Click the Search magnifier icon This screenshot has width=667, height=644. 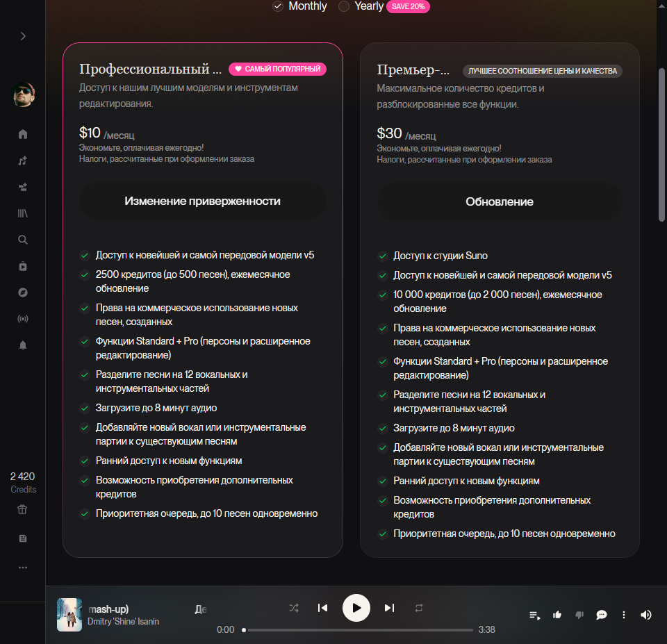point(23,240)
